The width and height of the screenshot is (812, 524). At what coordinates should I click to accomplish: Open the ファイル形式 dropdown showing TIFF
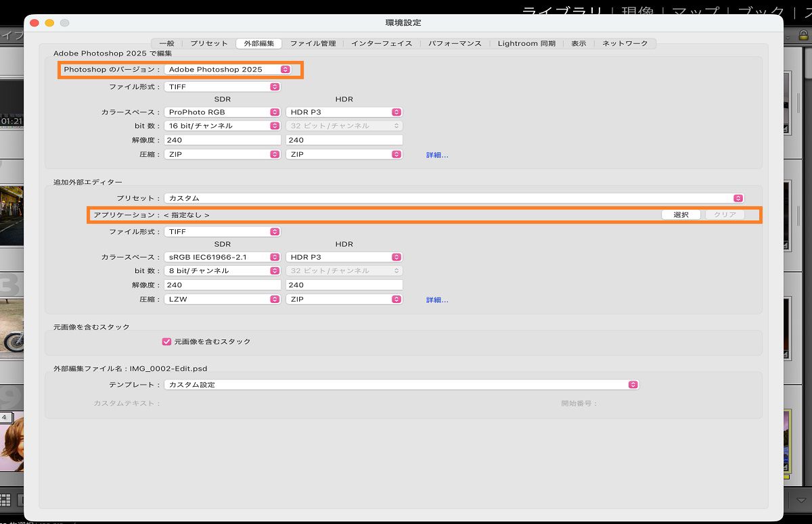(x=222, y=87)
